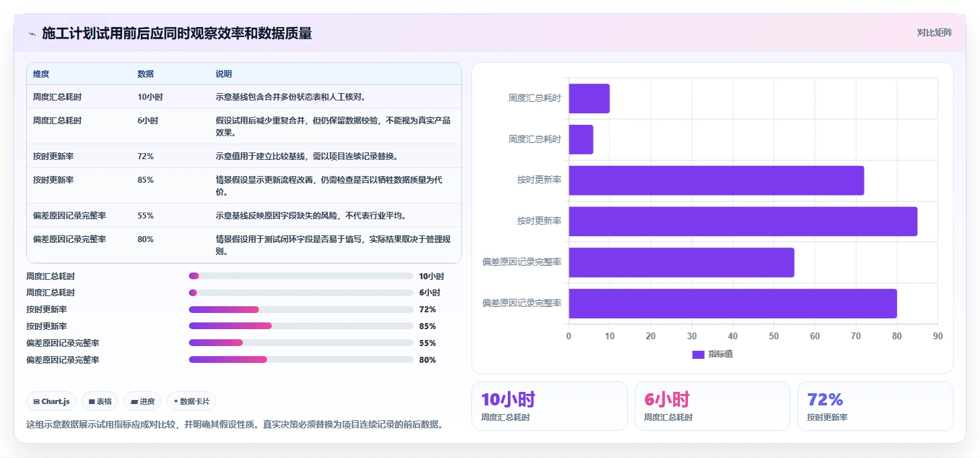Click the title 施工计划试用前后应同时观察效率和数据质量
Viewport: 980px width, 458px height.
177,34
